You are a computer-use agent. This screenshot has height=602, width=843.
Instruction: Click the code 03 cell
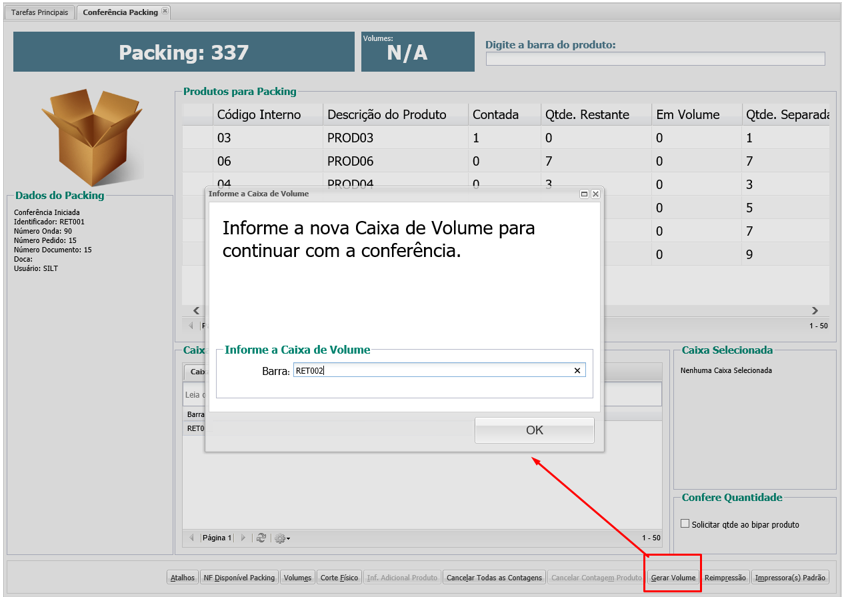click(267, 138)
